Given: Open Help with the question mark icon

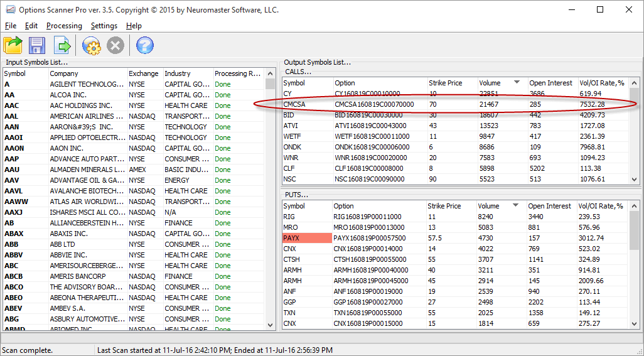Looking at the screenshot, I should (x=144, y=45).
